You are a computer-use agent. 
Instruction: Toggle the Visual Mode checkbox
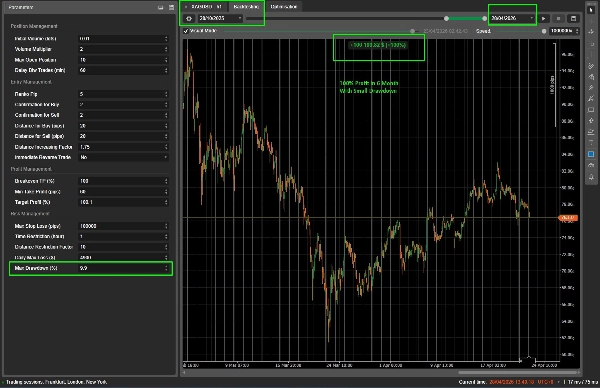(186, 31)
